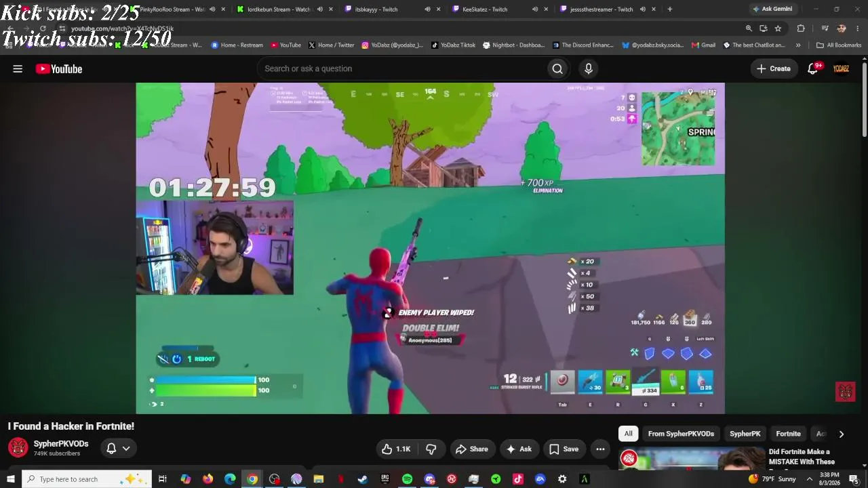Mute the PinkyRooRoo Stream tab audio

click(212, 9)
